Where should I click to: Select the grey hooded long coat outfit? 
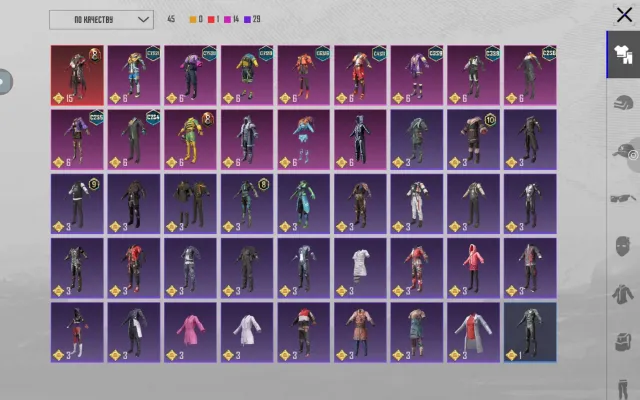click(247, 139)
